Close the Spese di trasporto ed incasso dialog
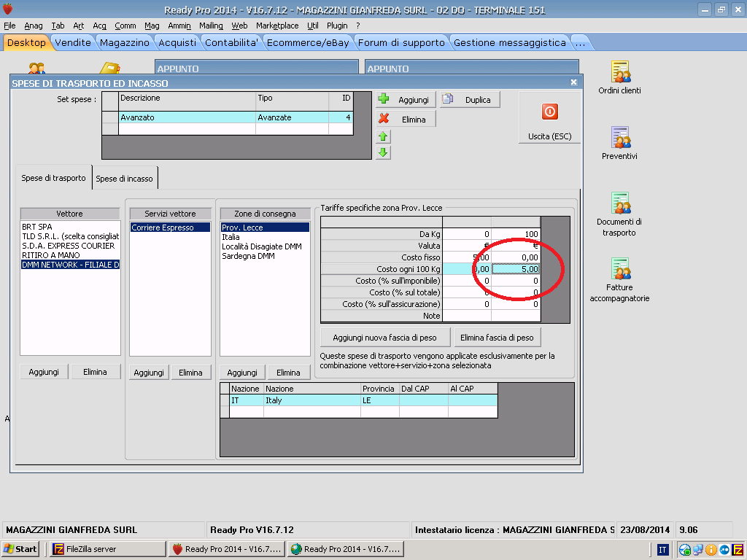This screenshot has width=747, height=560. coord(573,82)
